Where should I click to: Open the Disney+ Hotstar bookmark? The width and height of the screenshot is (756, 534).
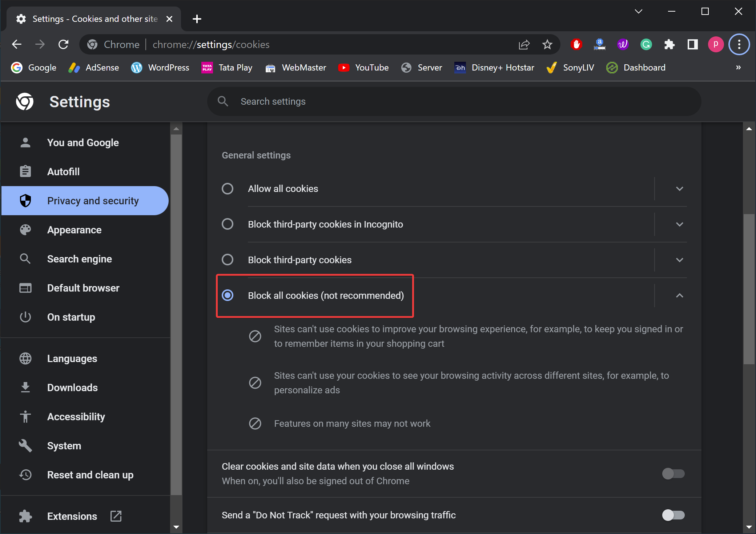[494, 68]
